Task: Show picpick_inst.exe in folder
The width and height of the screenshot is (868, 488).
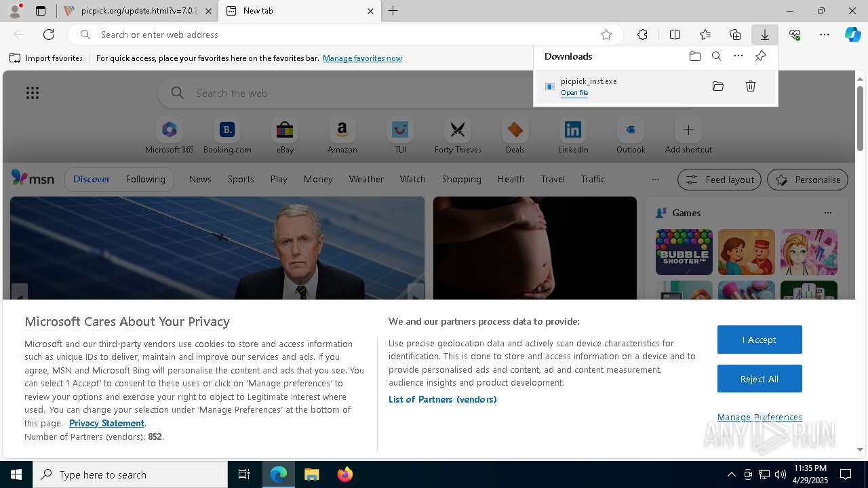Action: click(718, 86)
